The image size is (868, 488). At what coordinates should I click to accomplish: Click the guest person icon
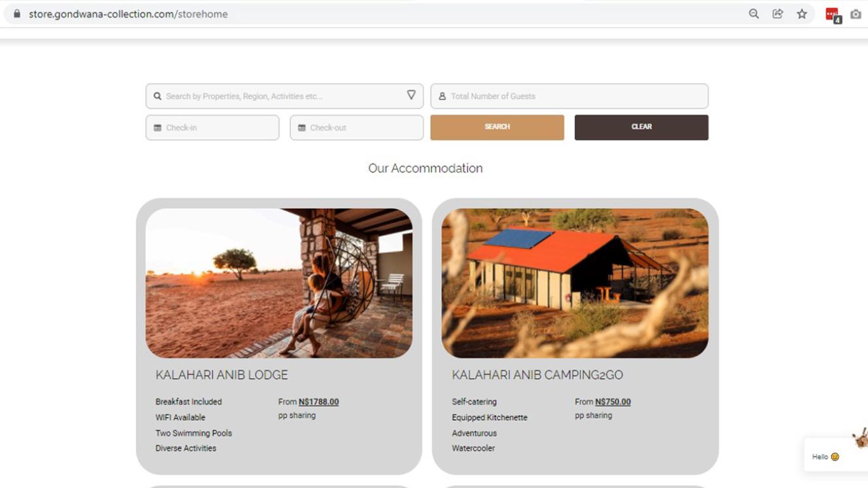point(442,96)
